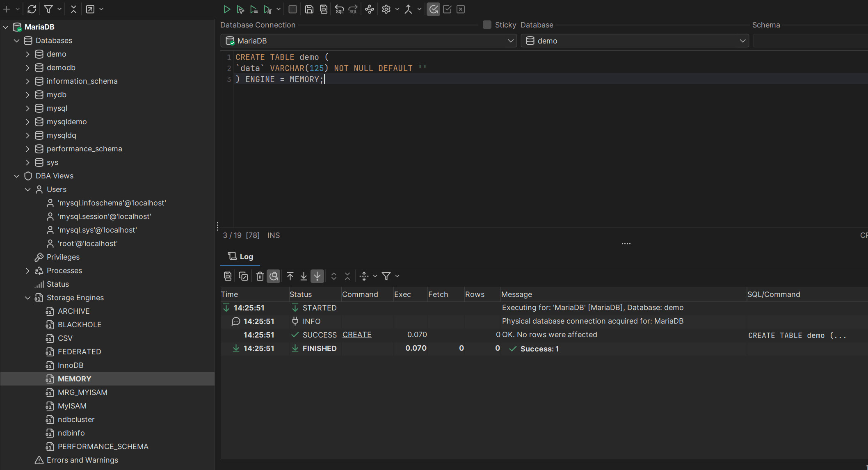Collapse all log entries with the inward arrows icon
This screenshot has width=868, height=470.
point(347,276)
